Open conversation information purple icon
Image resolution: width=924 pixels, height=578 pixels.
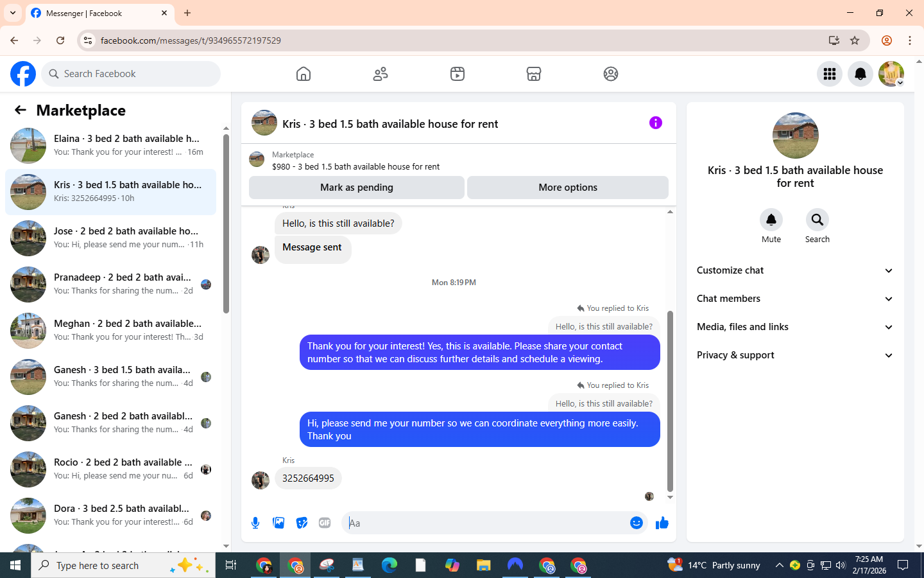[x=656, y=123]
